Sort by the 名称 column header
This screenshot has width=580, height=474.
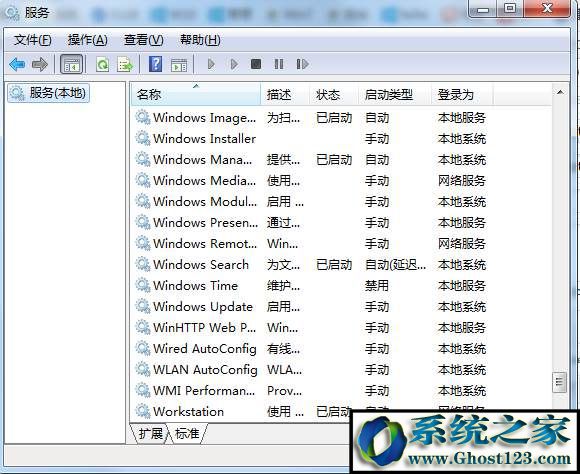pyautogui.click(x=196, y=95)
